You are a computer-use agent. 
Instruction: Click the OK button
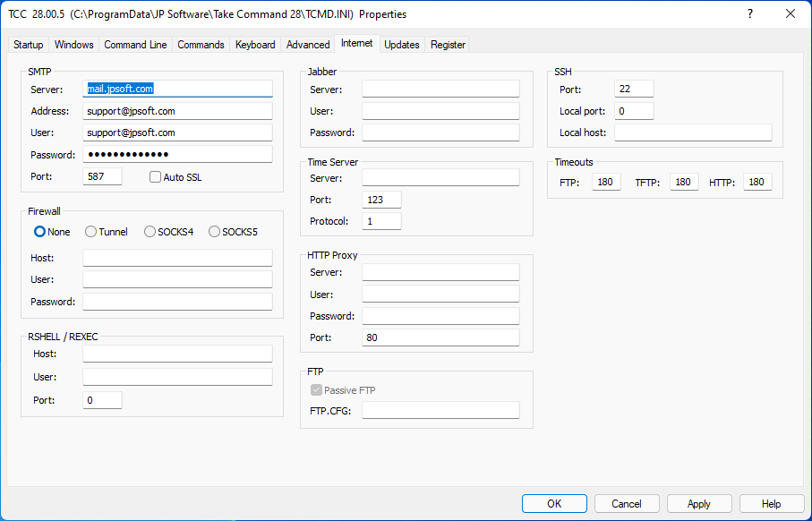click(554, 504)
